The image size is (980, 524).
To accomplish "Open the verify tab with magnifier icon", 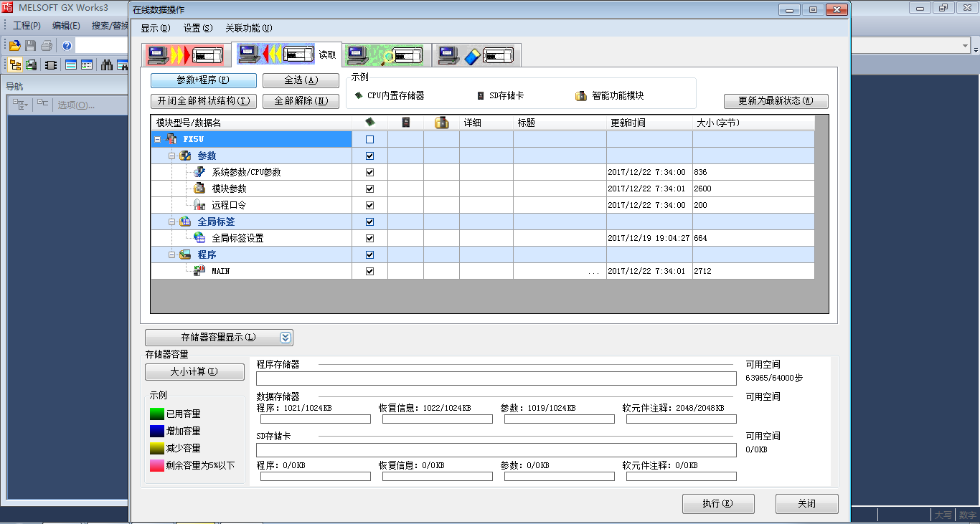I will 388,55.
